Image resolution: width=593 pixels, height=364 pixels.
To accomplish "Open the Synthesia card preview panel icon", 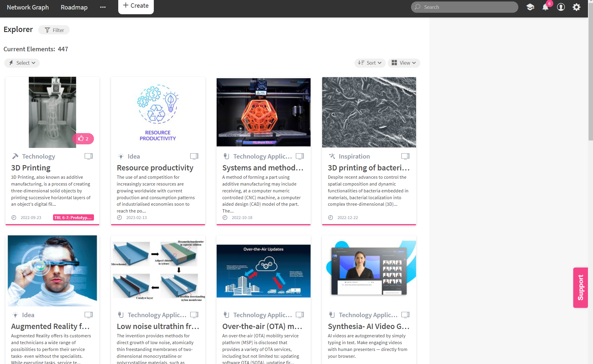I will click(x=405, y=315).
